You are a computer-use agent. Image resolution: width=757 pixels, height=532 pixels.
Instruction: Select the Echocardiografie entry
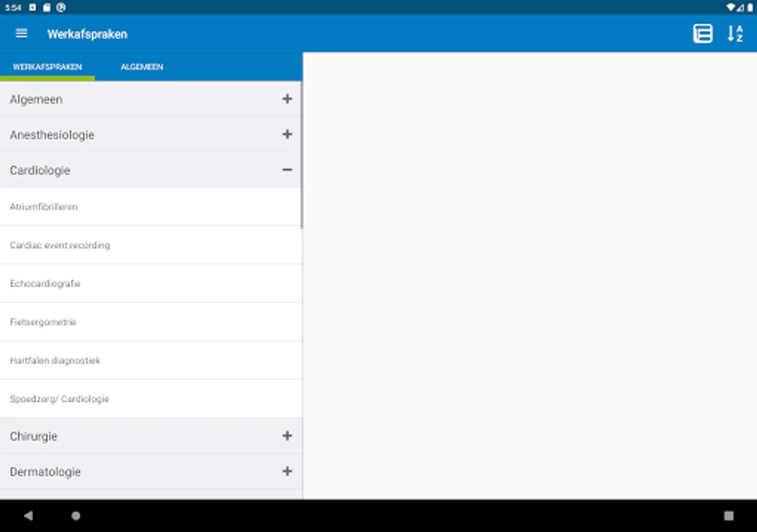tap(151, 284)
